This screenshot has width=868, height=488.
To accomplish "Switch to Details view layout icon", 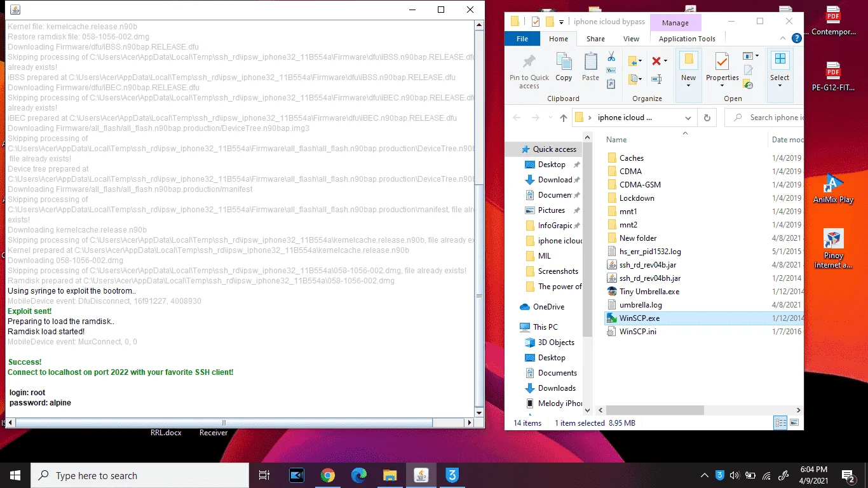I will 780,423.
